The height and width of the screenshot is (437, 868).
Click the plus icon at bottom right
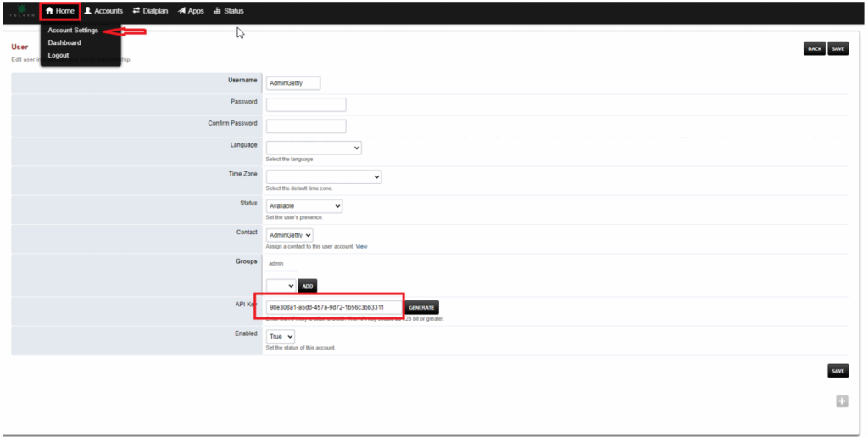842,401
